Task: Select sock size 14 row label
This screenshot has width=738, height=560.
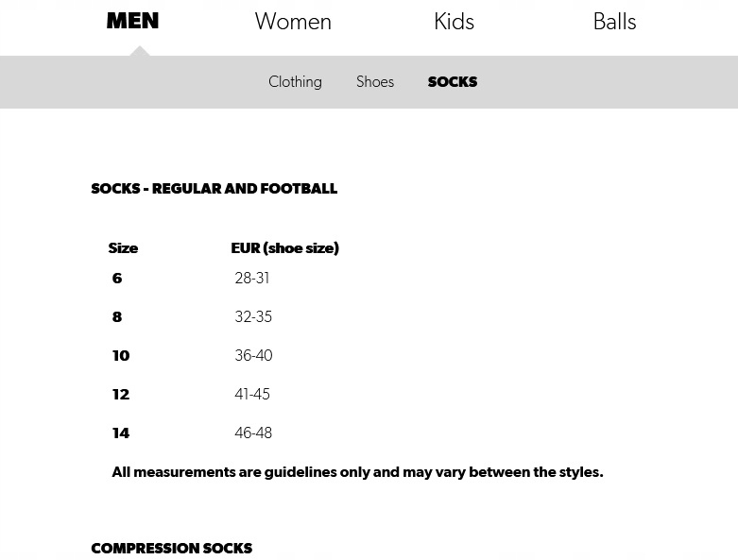Action: point(121,433)
